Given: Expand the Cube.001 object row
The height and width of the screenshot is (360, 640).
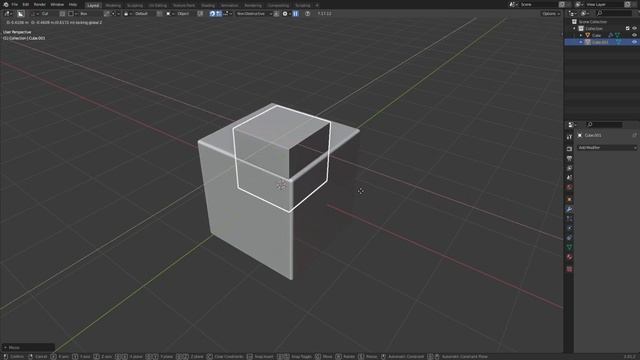Looking at the screenshot, I should tap(581, 42).
